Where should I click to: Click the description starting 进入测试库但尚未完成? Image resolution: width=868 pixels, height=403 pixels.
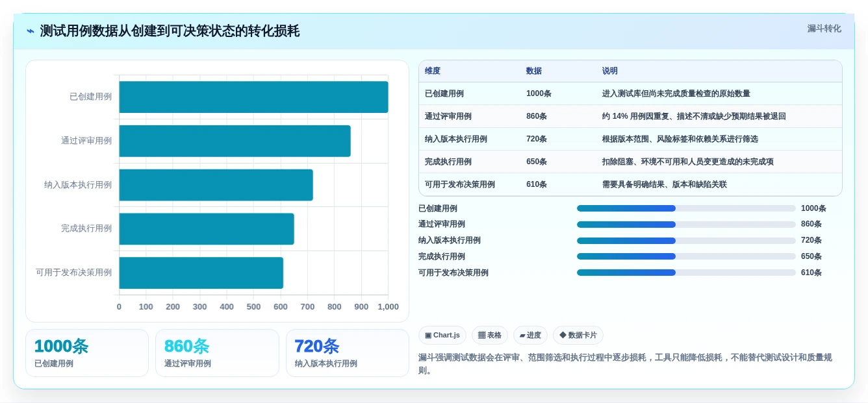coord(676,93)
